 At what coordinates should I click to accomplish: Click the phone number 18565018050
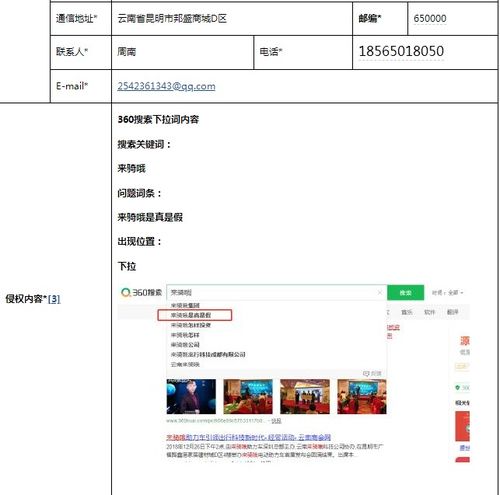click(x=401, y=51)
